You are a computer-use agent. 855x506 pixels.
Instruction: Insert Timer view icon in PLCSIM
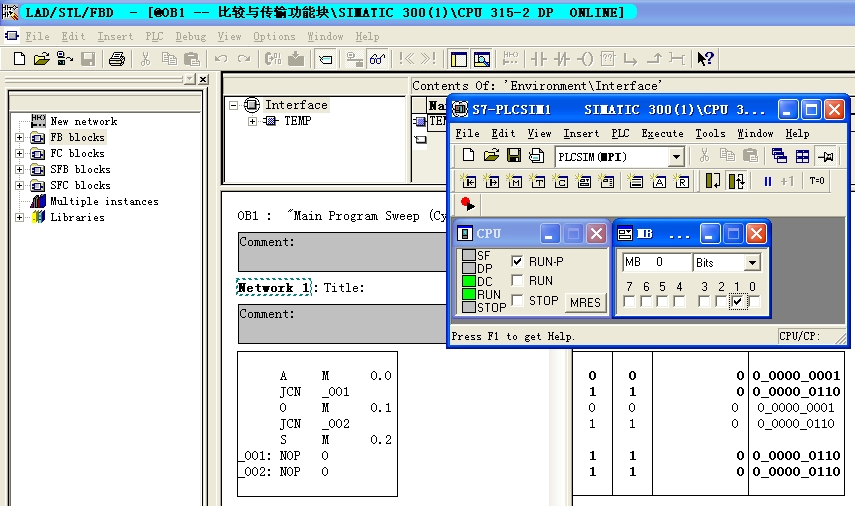[538, 181]
